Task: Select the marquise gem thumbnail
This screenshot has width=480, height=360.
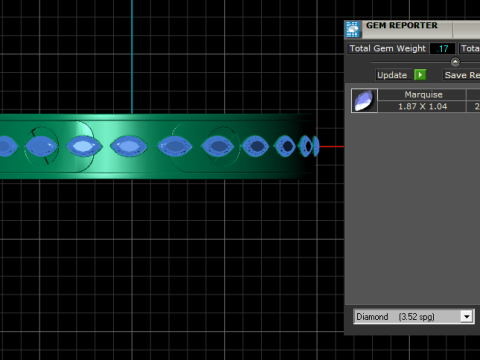Action: pos(364,100)
